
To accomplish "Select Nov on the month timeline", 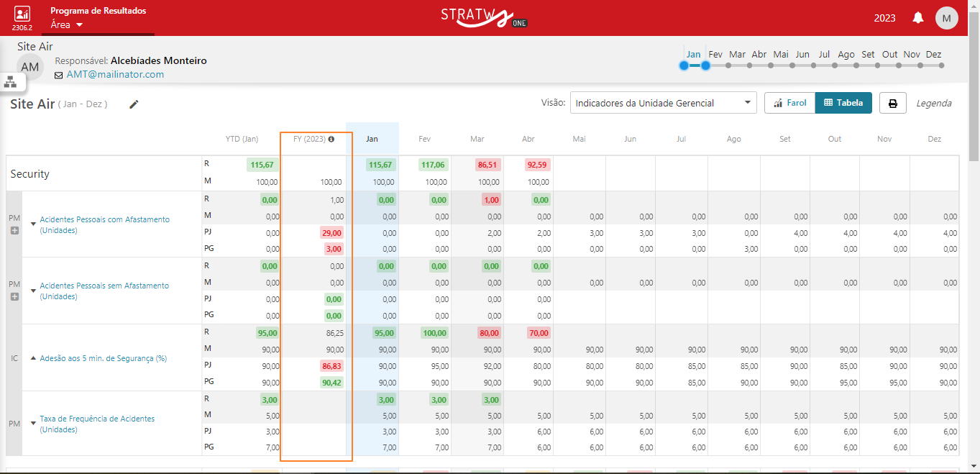I will [912, 54].
